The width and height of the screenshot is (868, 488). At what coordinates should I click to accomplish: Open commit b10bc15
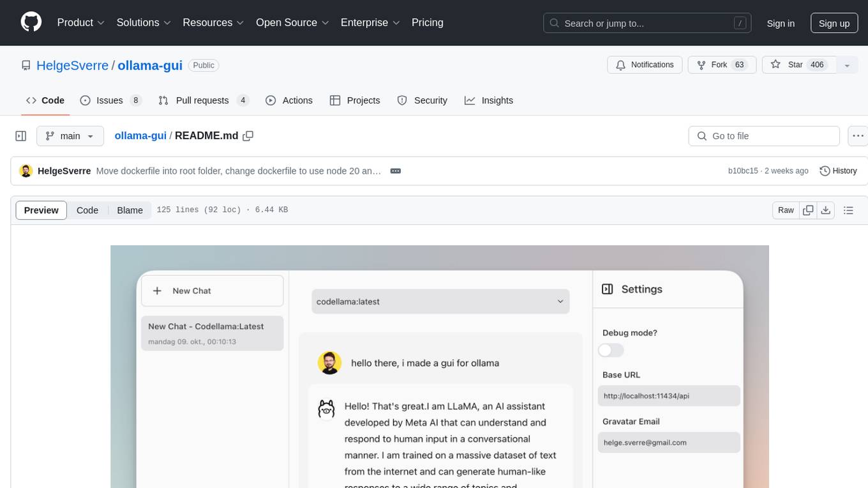coord(743,171)
